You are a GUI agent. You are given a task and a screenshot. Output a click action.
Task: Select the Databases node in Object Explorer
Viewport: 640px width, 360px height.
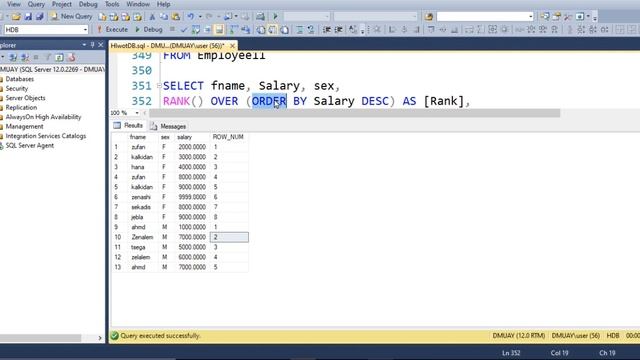pyautogui.click(x=20, y=79)
